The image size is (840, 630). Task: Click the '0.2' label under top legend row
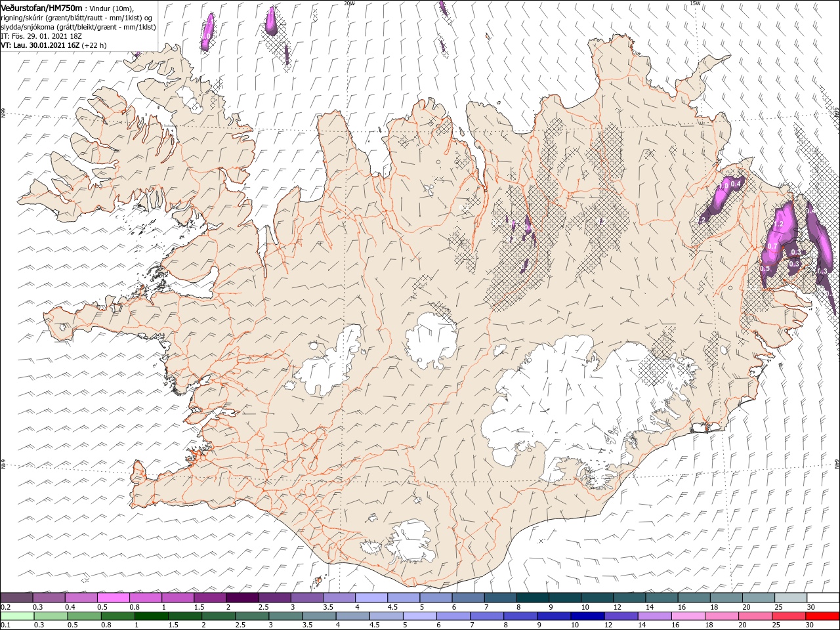coord(5,607)
